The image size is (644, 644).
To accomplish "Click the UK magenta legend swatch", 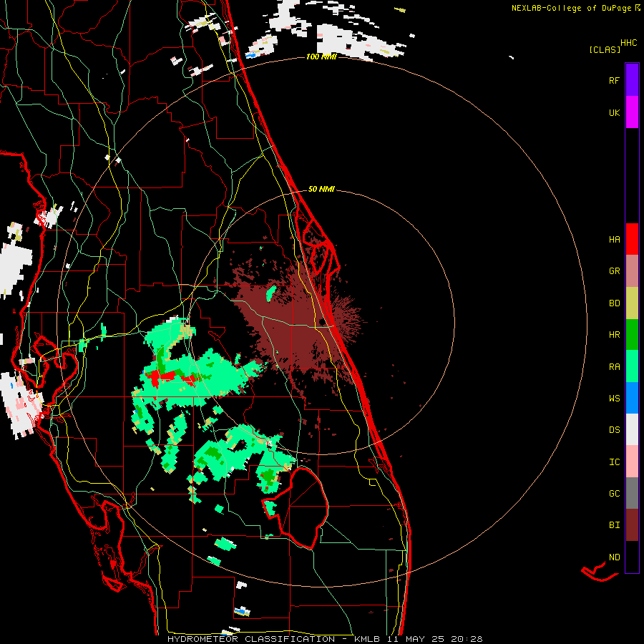I will (632, 112).
